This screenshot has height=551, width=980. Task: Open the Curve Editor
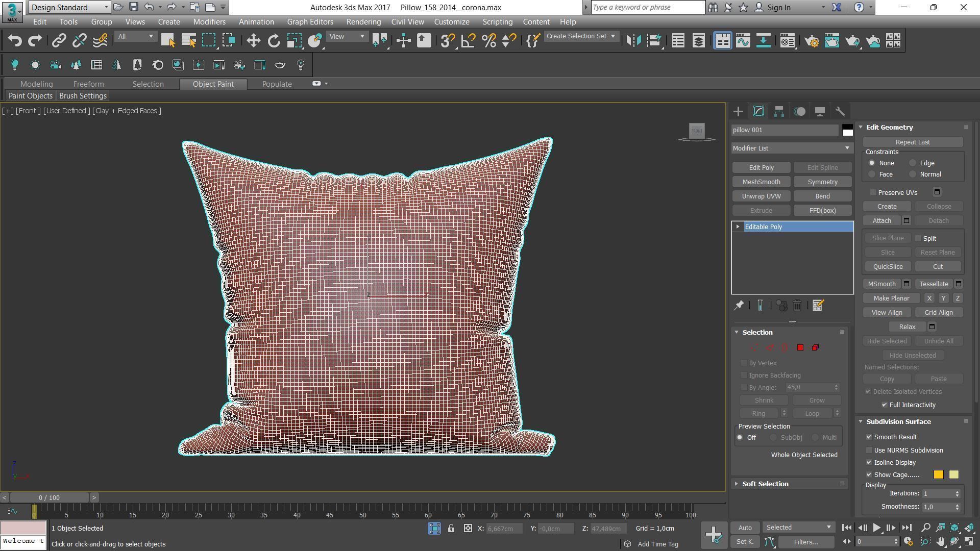tap(743, 41)
